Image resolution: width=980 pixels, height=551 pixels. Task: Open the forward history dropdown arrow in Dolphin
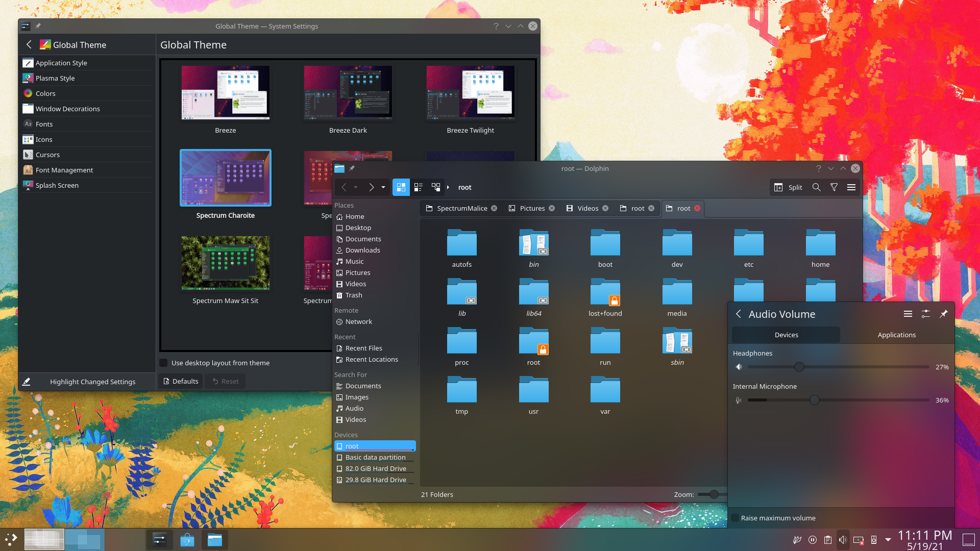[x=383, y=187]
